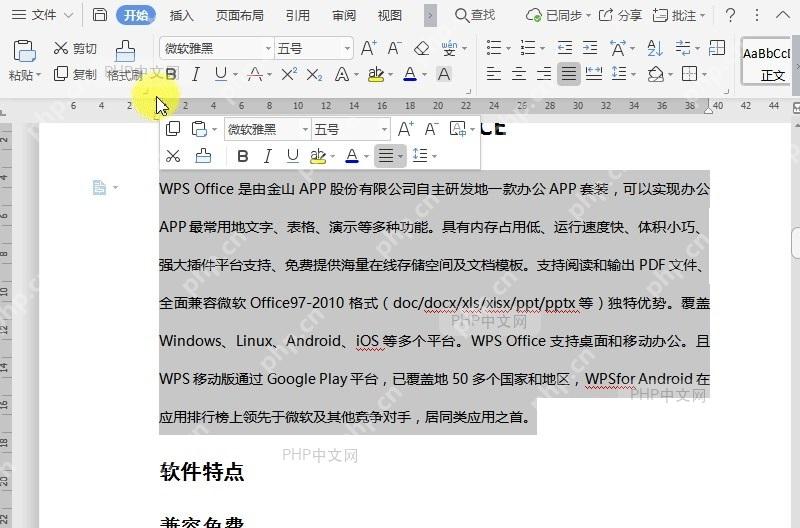Image resolution: width=800 pixels, height=528 pixels.
Task: Switch to the 开始 tab
Action: point(136,15)
